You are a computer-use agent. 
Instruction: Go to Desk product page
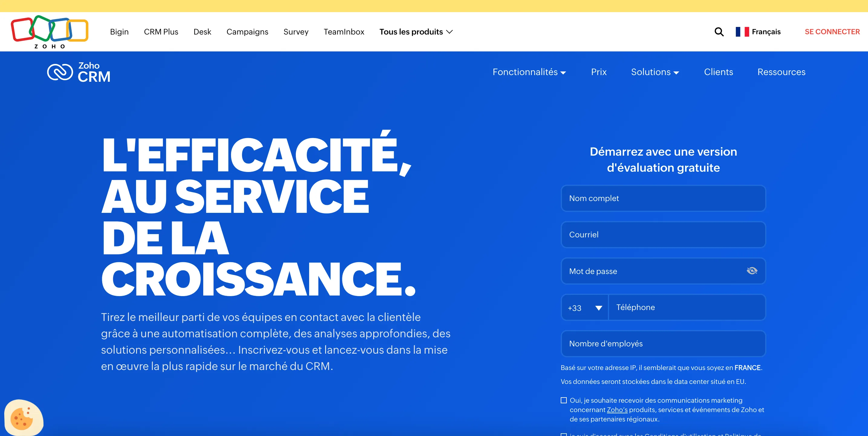(x=202, y=32)
